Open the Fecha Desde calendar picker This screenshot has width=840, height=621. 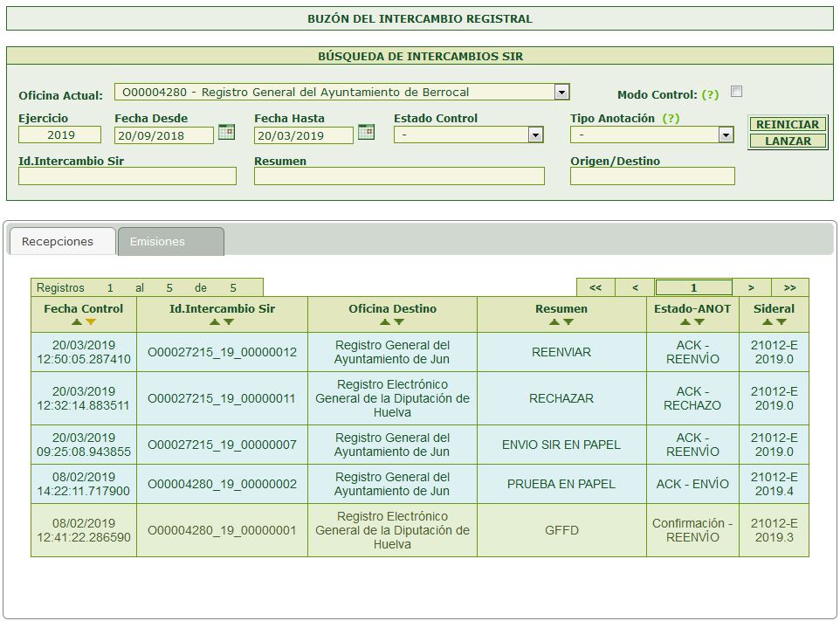[x=227, y=132]
